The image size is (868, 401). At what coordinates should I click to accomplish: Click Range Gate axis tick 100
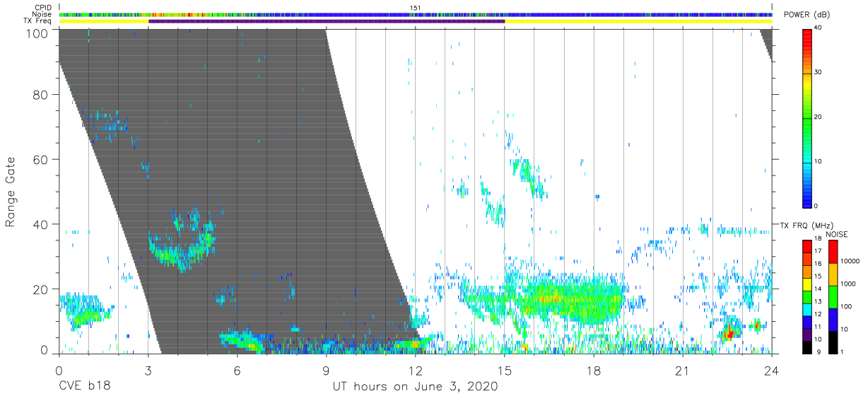pos(38,33)
